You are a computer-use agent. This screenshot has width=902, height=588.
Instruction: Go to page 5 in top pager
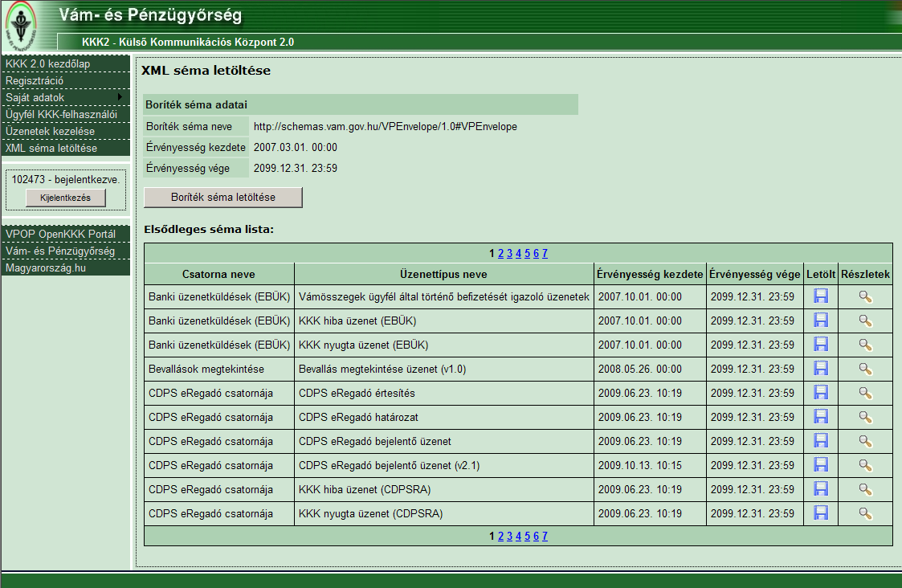coord(527,253)
